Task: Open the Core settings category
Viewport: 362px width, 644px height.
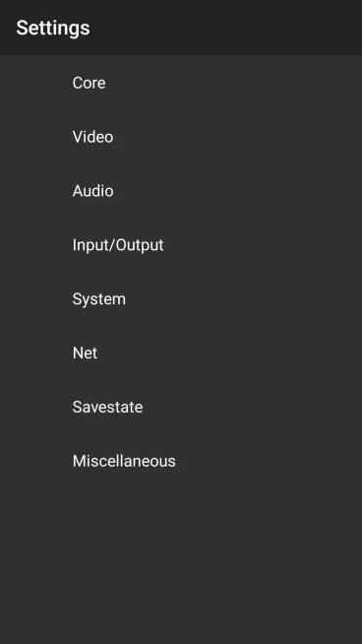Action: tap(181, 83)
